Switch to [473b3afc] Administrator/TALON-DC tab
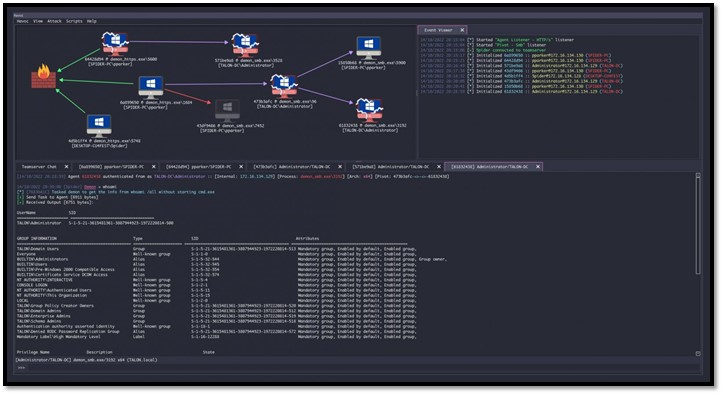The image size is (723, 395). (x=291, y=167)
